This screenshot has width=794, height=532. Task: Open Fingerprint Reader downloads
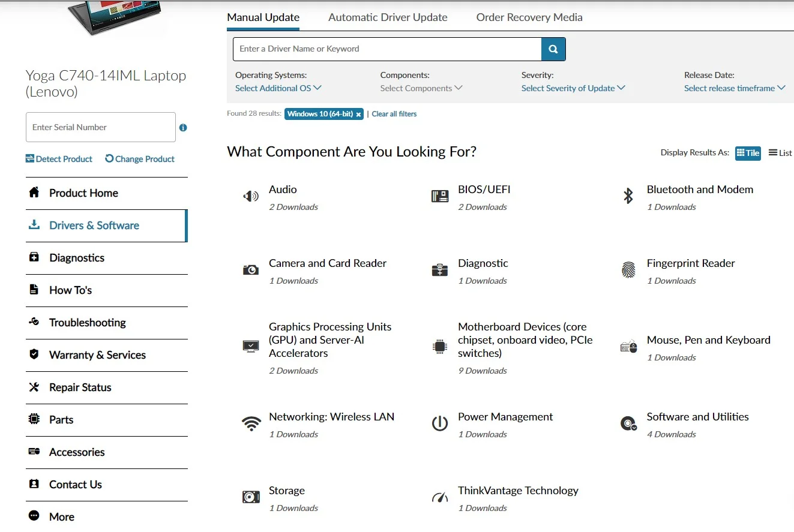coord(691,263)
